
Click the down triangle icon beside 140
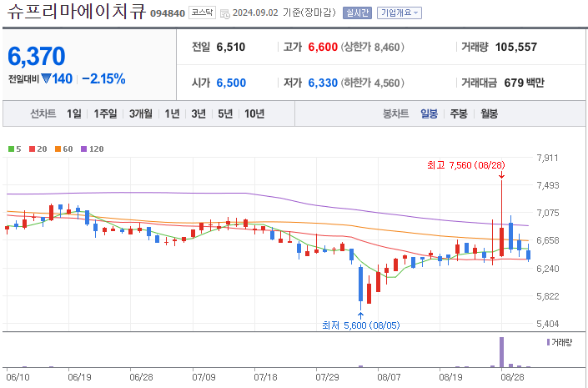(46, 78)
